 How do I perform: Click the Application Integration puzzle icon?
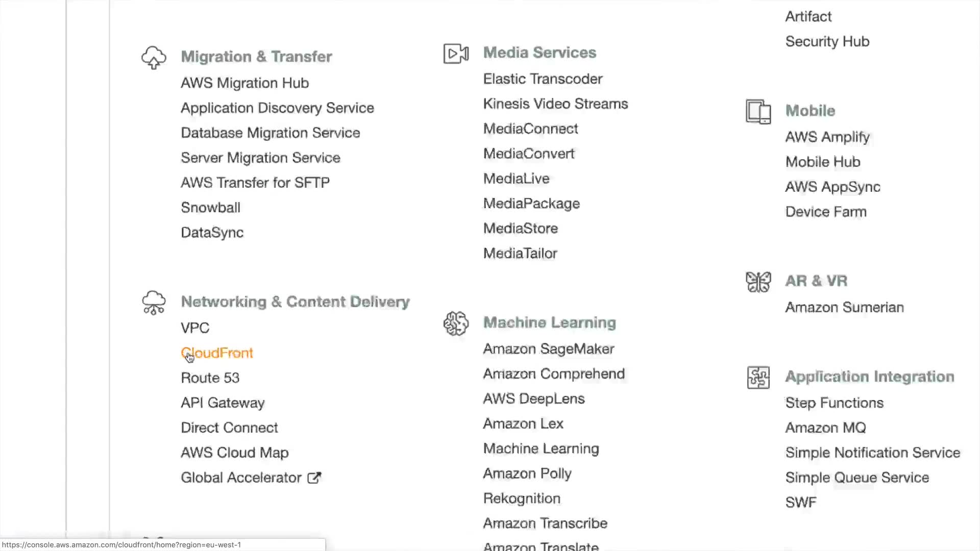[758, 378]
